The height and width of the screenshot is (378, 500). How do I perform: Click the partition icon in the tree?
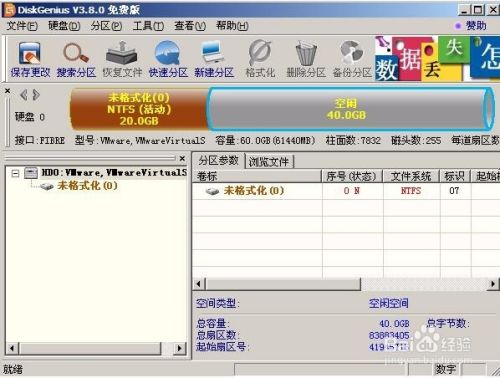click(47, 186)
